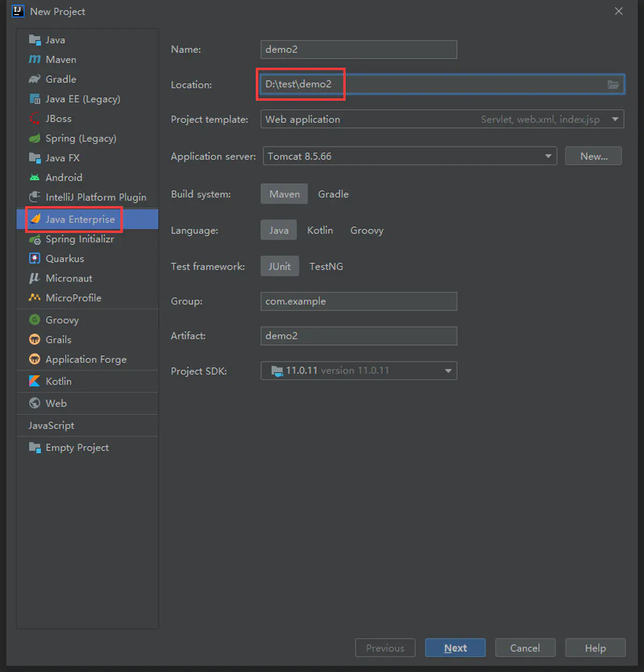
Task: Set the build system to Gradle
Action: 333,194
